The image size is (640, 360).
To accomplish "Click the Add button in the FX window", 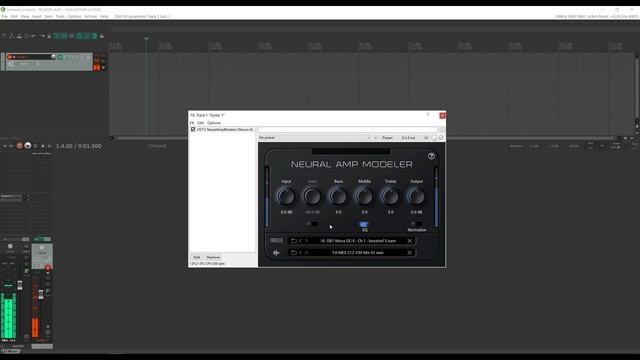I will 196,258.
